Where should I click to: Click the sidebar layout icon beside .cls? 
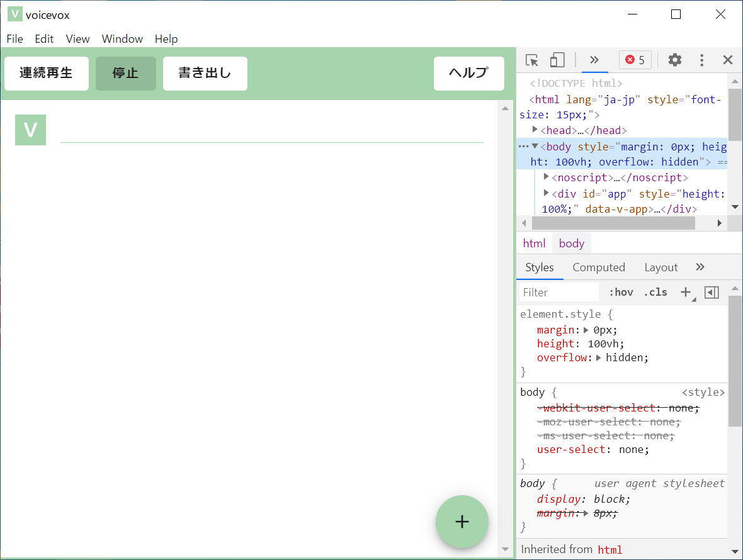point(712,292)
